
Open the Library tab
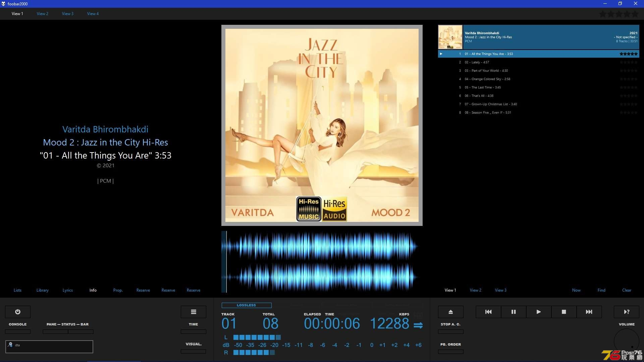click(43, 290)
